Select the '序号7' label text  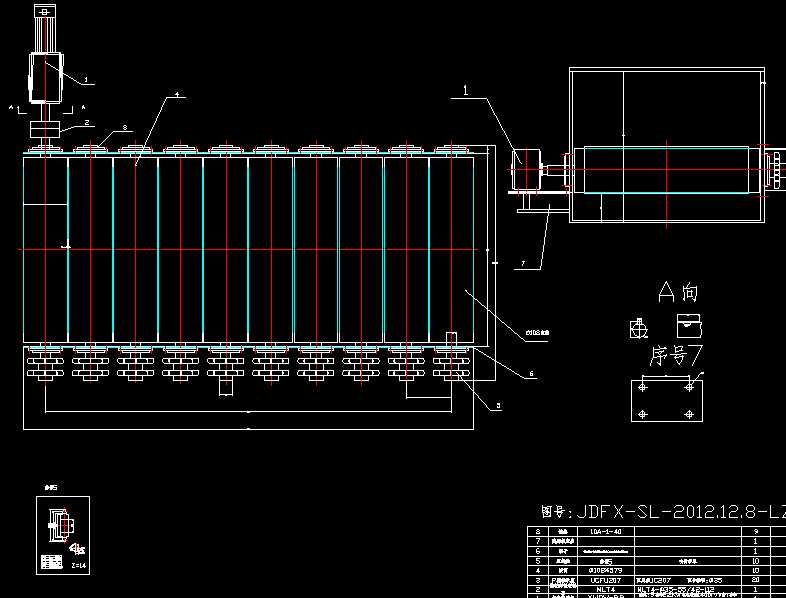click(676, 355)
